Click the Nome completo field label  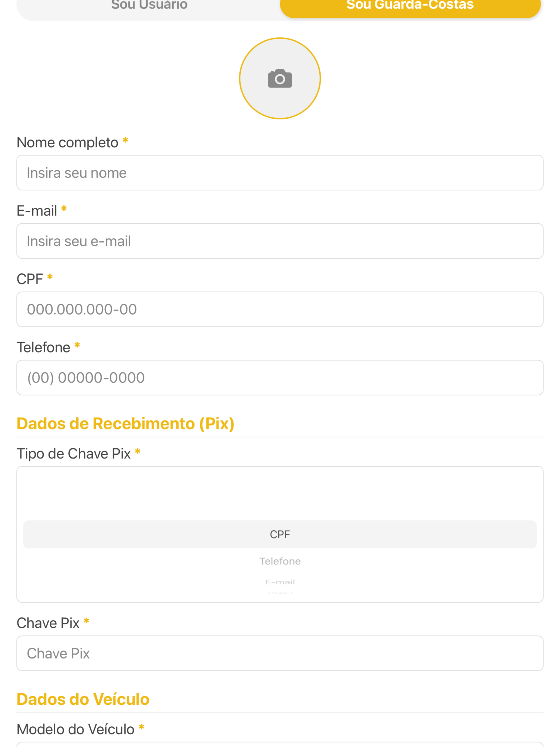[x=68, y=143]
